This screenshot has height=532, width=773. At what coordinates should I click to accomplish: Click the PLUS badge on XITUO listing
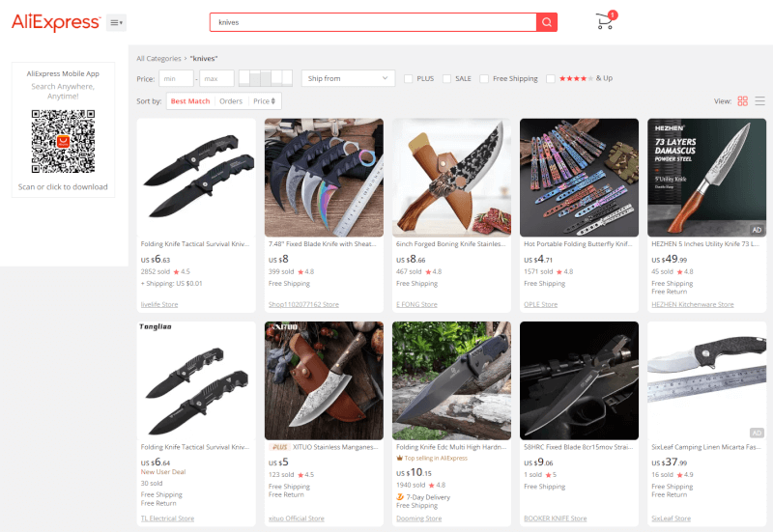pos(279,447)
